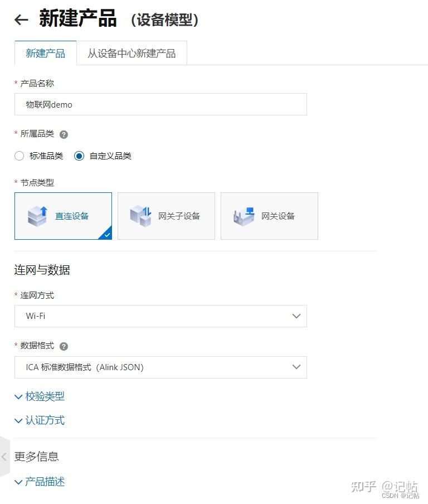Screen dimensions: 428x504
Task: Click the 节点类型 field label
Action: 37,182
